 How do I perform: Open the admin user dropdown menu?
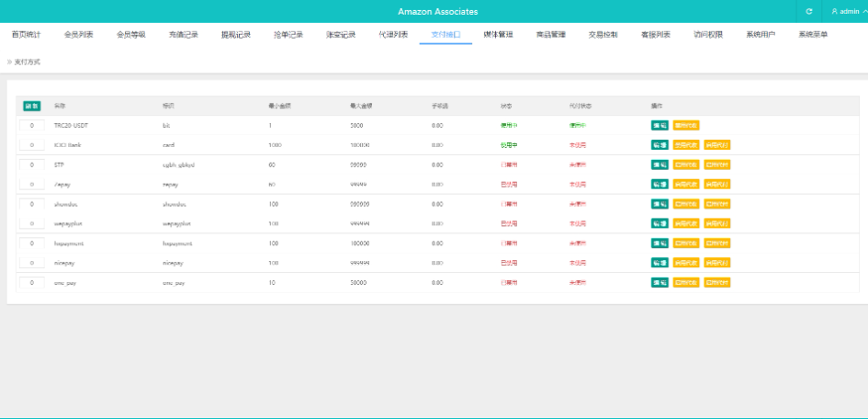tap(848, 11)
